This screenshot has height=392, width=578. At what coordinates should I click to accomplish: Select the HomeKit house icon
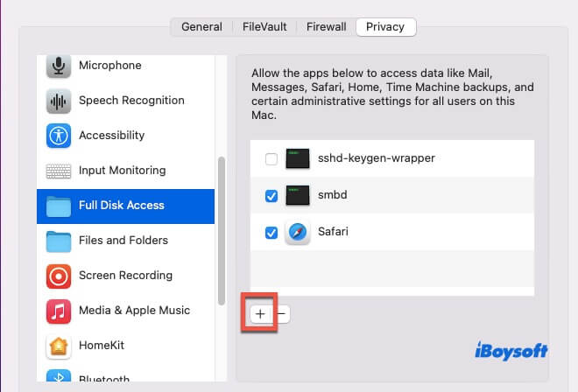tap(59, 345)
